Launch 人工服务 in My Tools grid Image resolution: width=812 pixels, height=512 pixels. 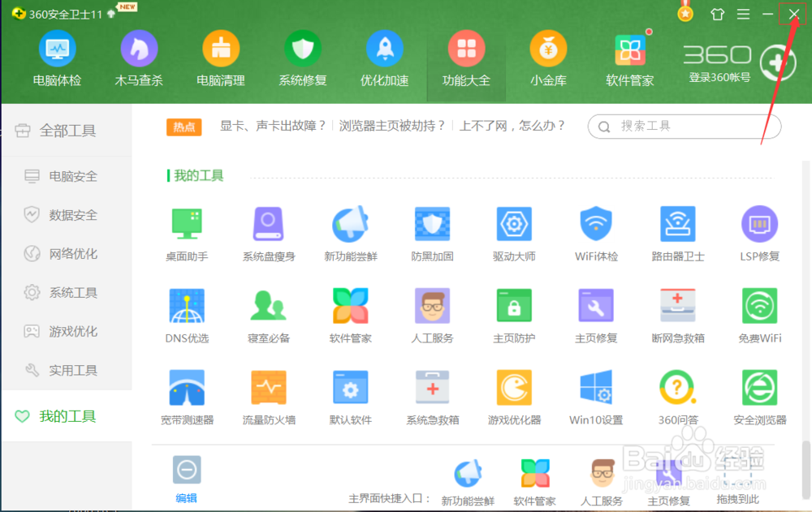click(433, 316)
